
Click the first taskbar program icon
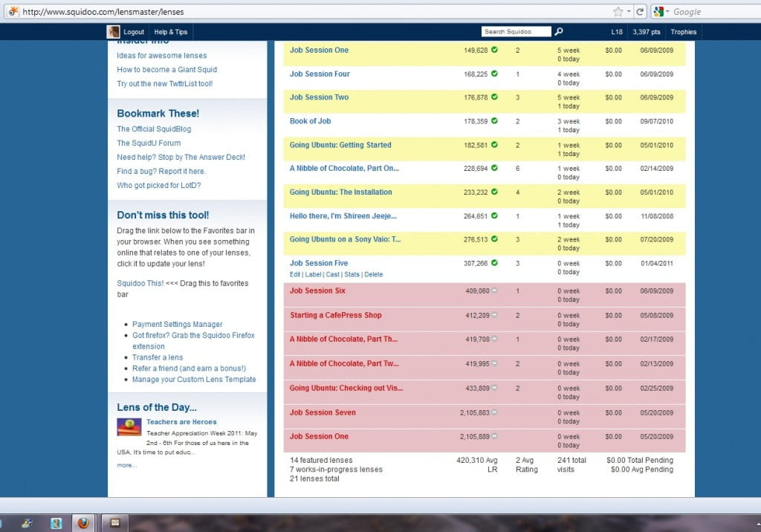(x=27, y=523)
